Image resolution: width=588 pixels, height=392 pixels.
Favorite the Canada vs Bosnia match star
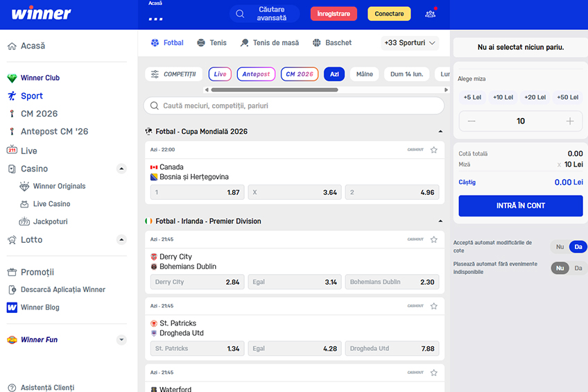coord(434,150)
